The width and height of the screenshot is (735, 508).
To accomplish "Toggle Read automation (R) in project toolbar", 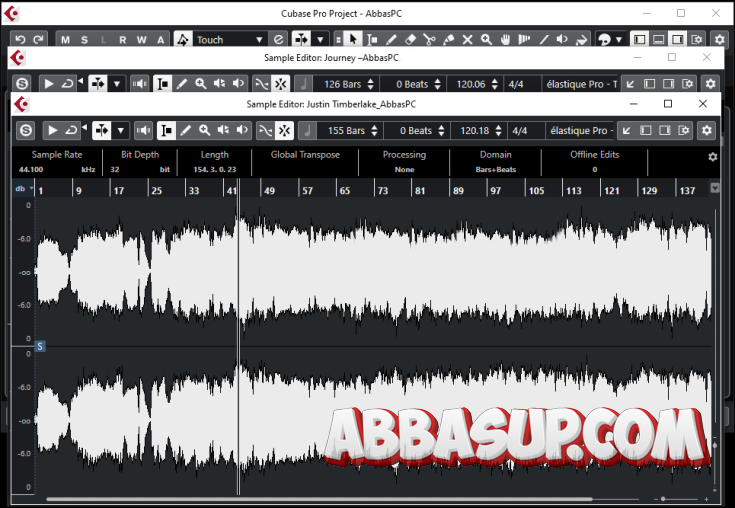I will [x=123, y=40].
